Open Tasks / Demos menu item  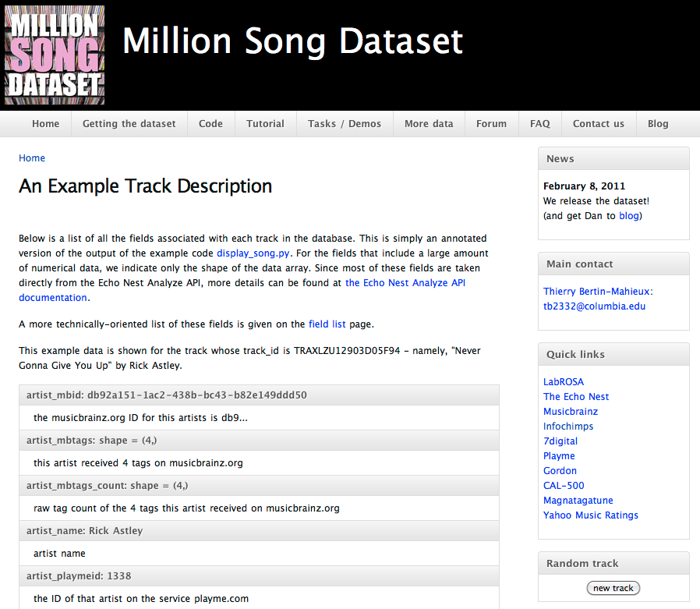[x=345, y=124]
